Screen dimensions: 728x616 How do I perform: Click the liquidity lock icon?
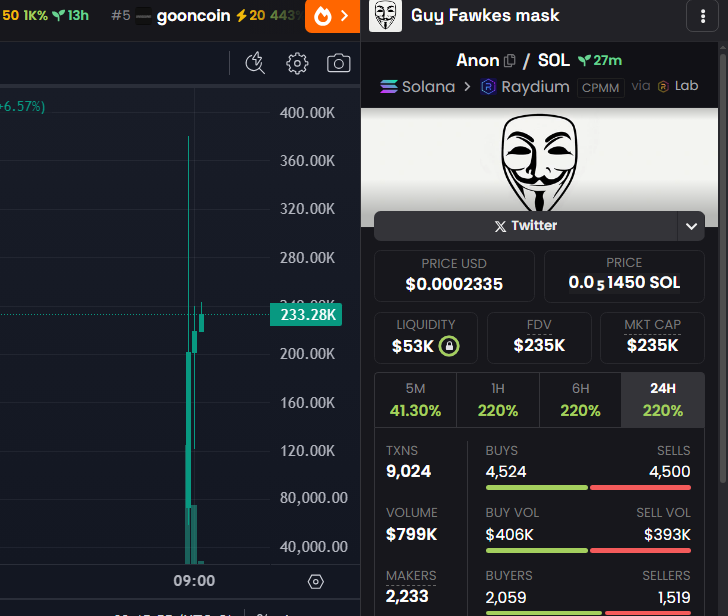449,346
